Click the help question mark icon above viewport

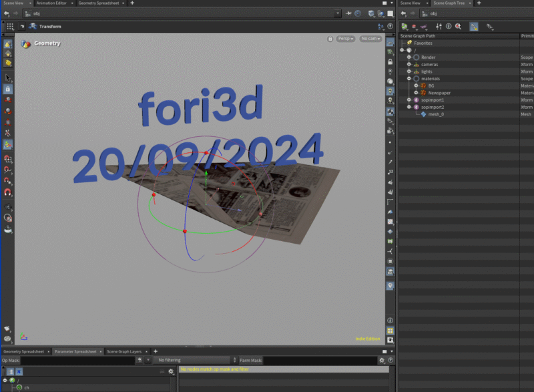(x=390, y=27)
